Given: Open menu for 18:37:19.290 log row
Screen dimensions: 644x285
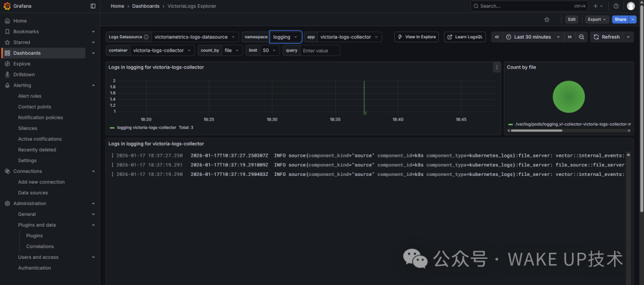Looking at the screenshot, I should (112, 175).
